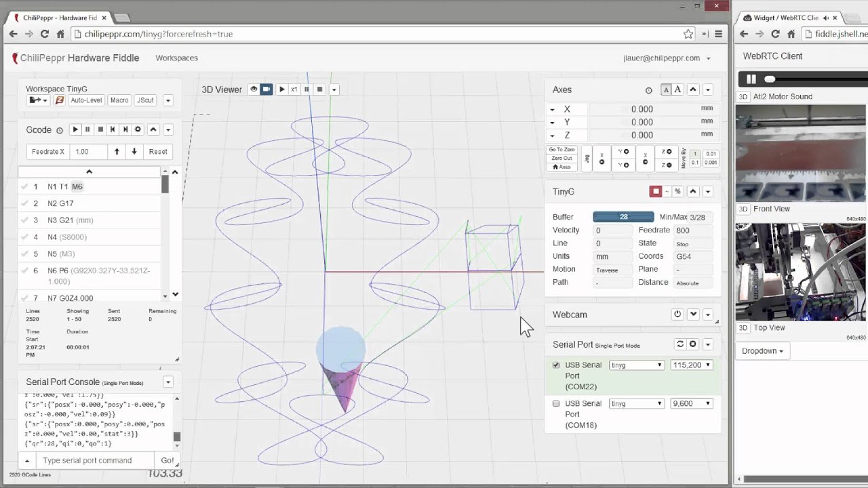Pause Gcode sending

(x=87, y=129)
